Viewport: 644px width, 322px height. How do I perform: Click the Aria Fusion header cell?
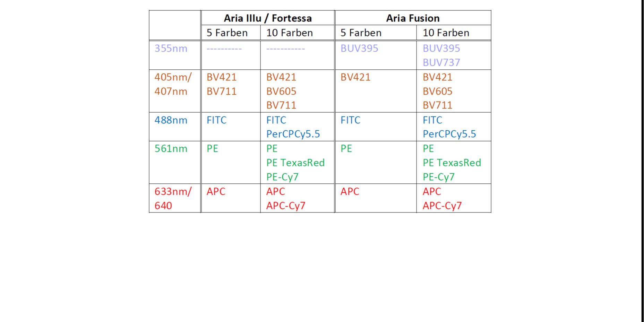coord(413,18)
